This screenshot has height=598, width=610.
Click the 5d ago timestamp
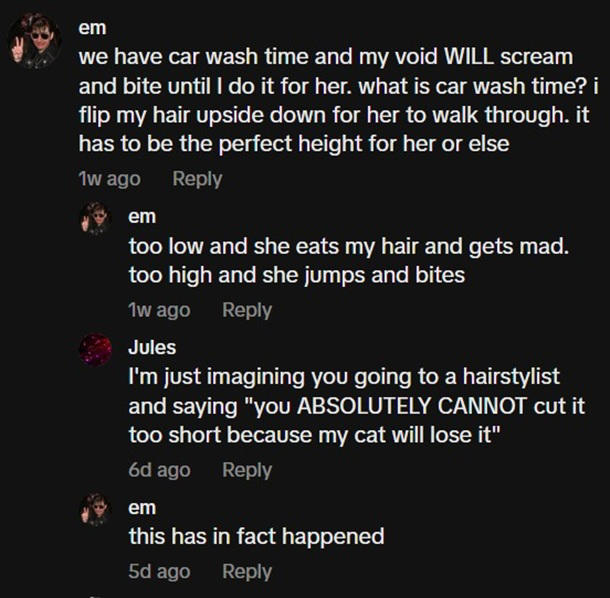(160, 572)
